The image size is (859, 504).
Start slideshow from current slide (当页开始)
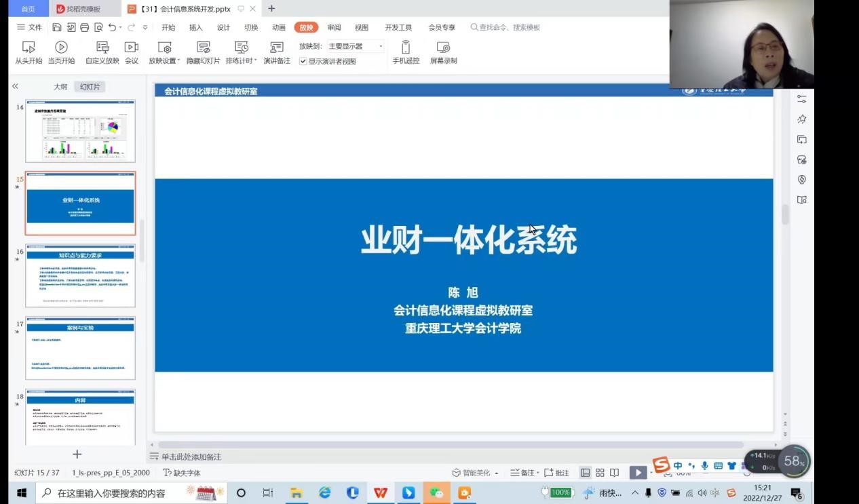pos(61,52)
